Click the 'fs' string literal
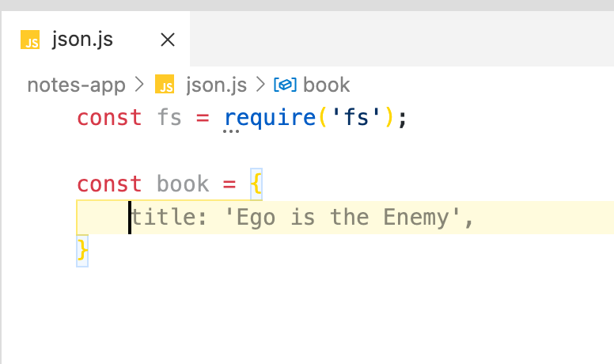Viewport: 614px width, 364px height. click(x=356, y=118)
